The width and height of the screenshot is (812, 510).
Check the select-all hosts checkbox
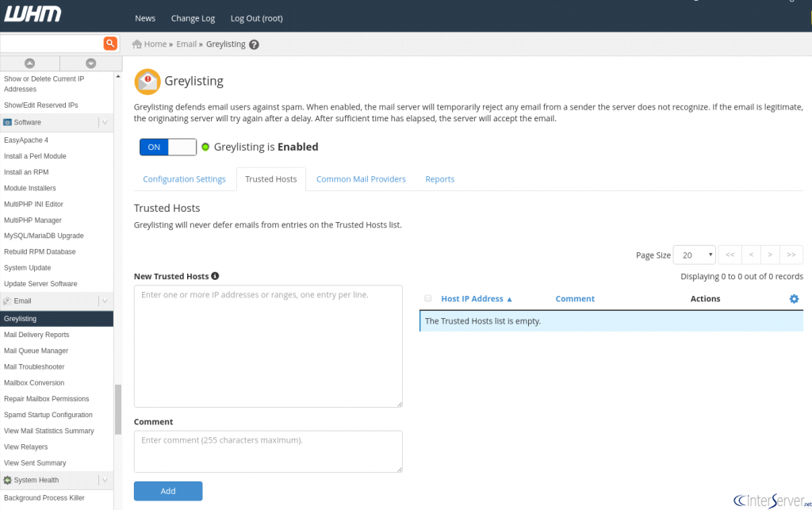(427, 298)
